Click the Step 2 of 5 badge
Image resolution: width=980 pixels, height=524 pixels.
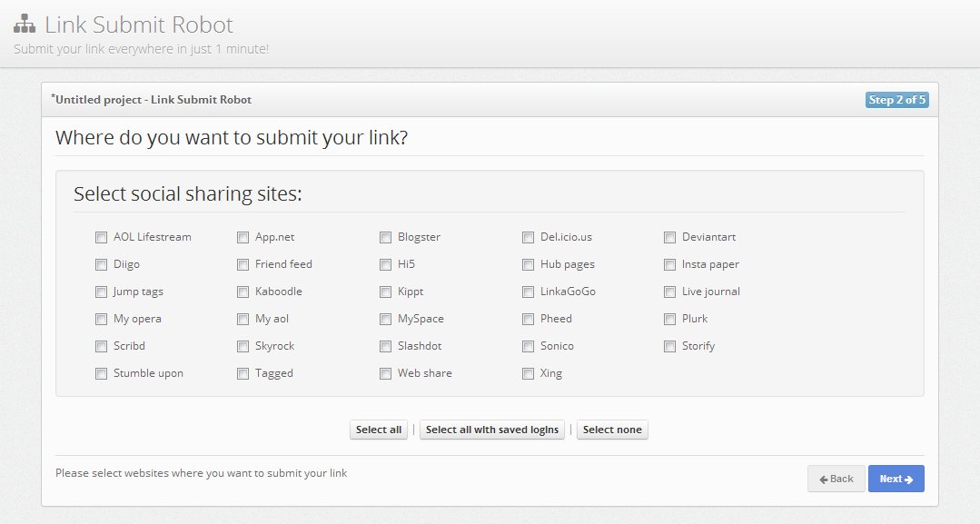[x=896, y=100]
